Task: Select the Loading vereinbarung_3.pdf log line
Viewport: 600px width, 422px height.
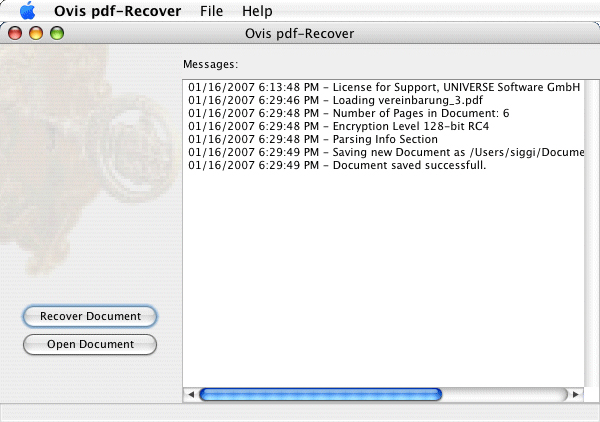Action: [x=335, y=100]
